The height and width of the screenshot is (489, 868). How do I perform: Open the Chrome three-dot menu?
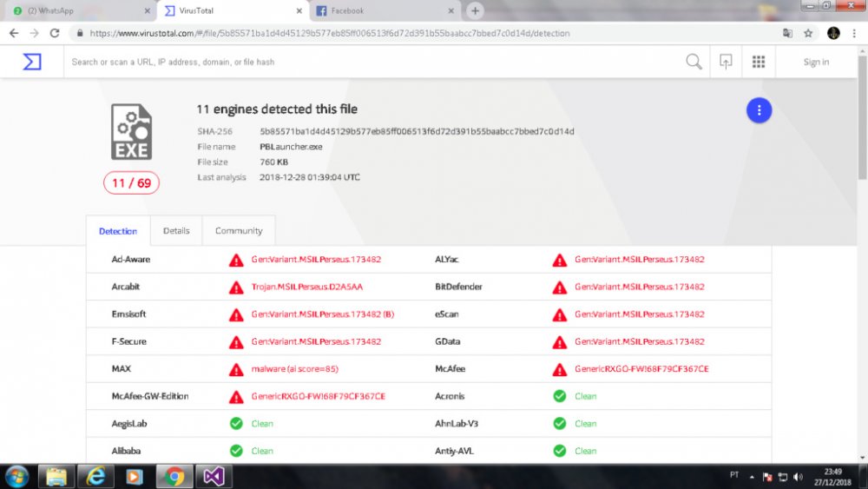click(854, 33)
